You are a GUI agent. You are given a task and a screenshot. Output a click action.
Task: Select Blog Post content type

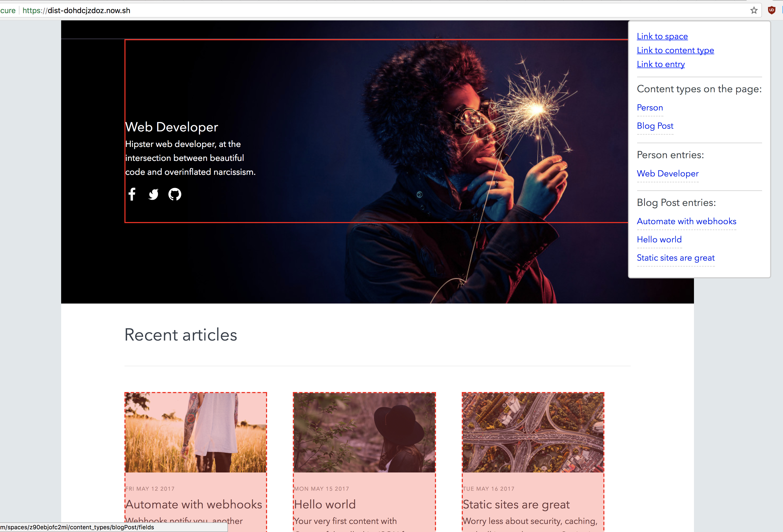coord(655,126)
